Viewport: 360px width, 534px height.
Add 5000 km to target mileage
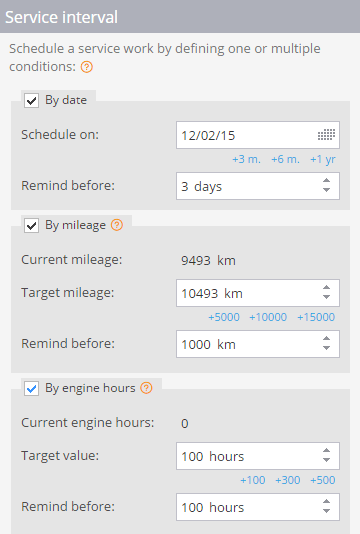tap(224, 317)
